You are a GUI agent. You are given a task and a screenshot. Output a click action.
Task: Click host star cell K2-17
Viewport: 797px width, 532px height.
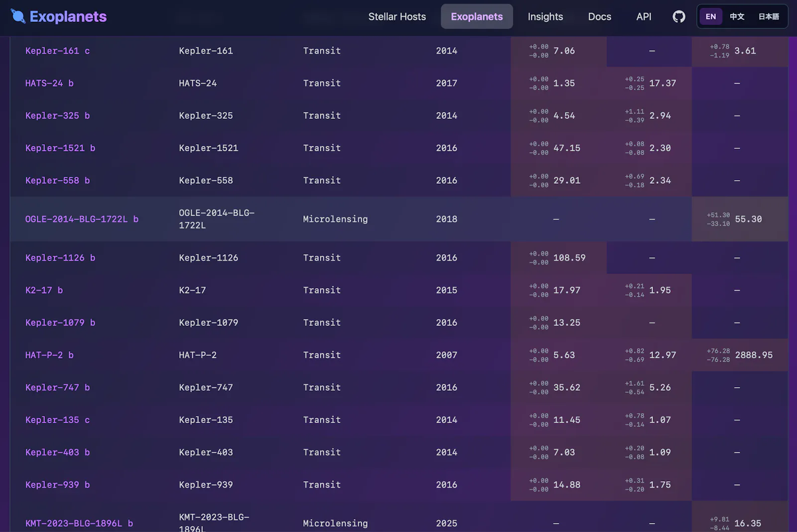pos(192,290)
